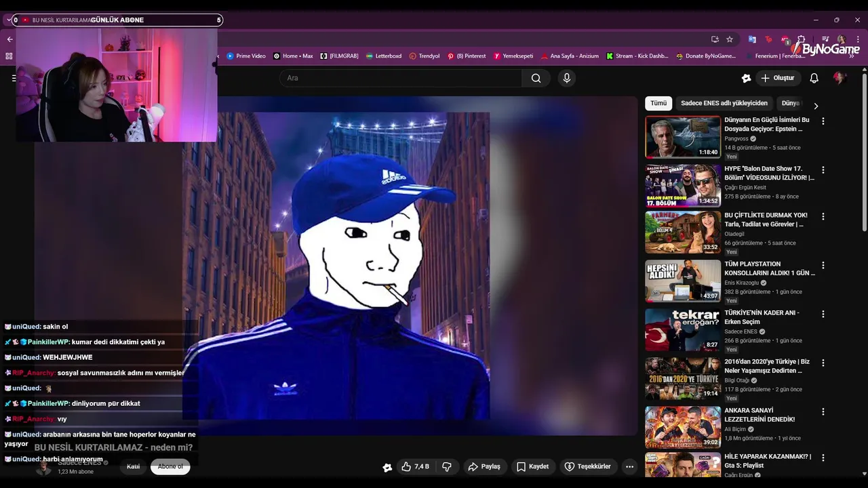
Task: Open the ANKARA SANAYİ LEZZETLERİNİ DENEDİK thumbnail
Action: (683, 427)
